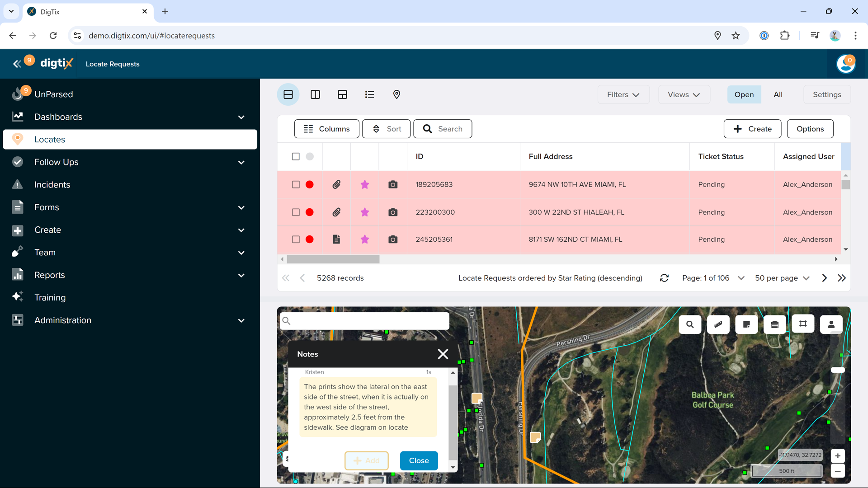
Task: Open the attachment for ticket 189205683
Action: tap(336, 184)
